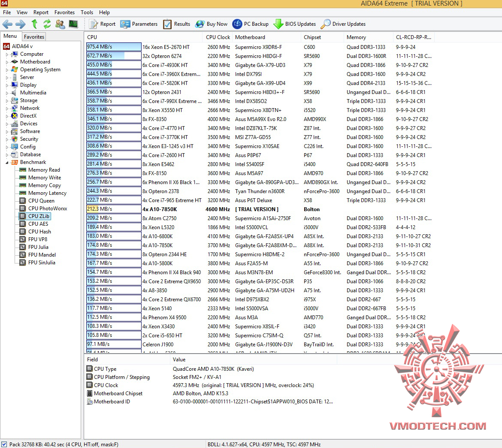Open the Report toolbar button
This screenshot has height=448, width=502.
click(102, 24)
